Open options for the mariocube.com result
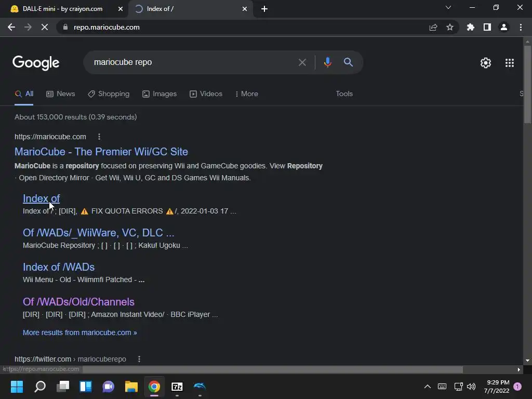The height and width of the screenshot is (399, 532). (x=99, y=137)
